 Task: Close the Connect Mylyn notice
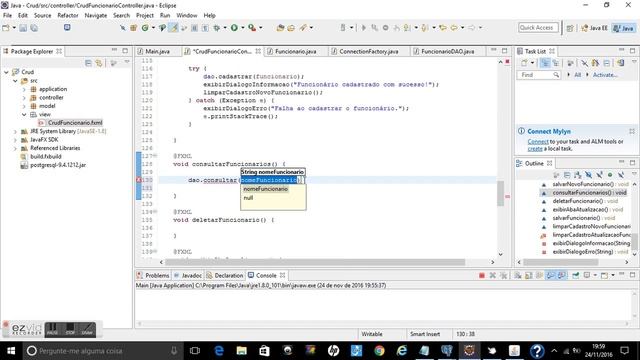631,131
